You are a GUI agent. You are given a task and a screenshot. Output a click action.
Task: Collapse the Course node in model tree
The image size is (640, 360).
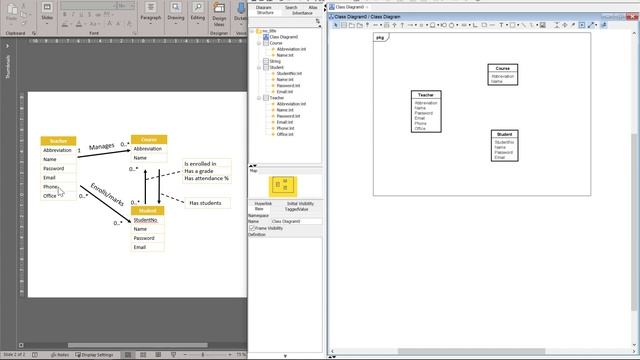pyautogui.click(x=259, y=43)
